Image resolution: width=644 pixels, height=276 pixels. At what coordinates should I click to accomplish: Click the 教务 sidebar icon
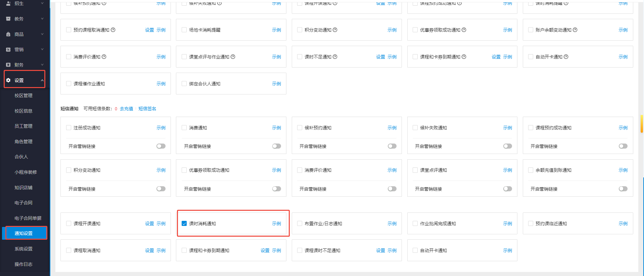8,19
